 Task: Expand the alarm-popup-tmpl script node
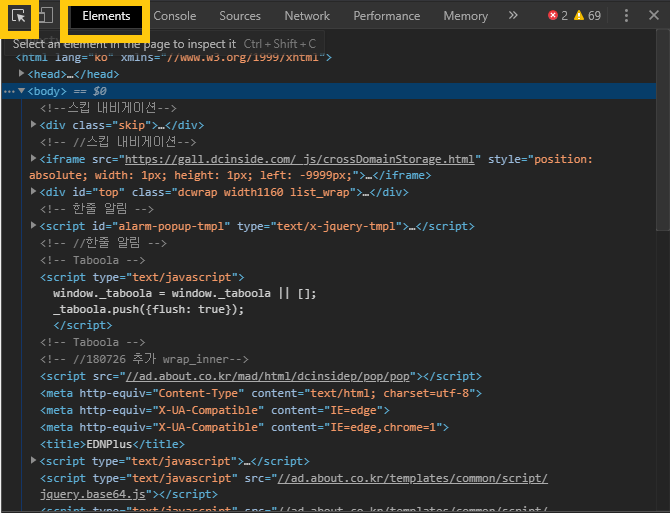33,225
